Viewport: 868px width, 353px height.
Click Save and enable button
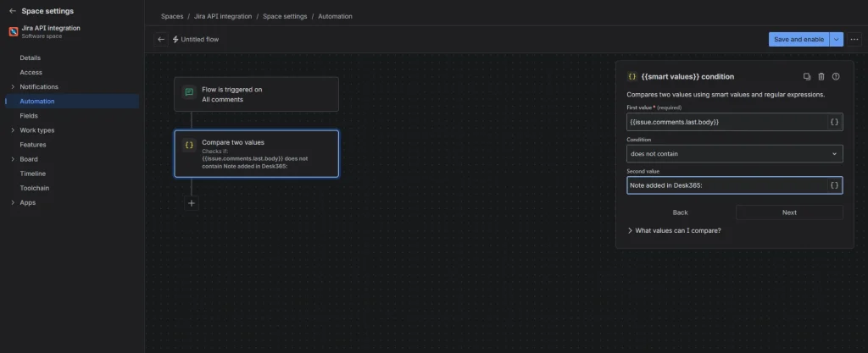(x=798, y=39)
